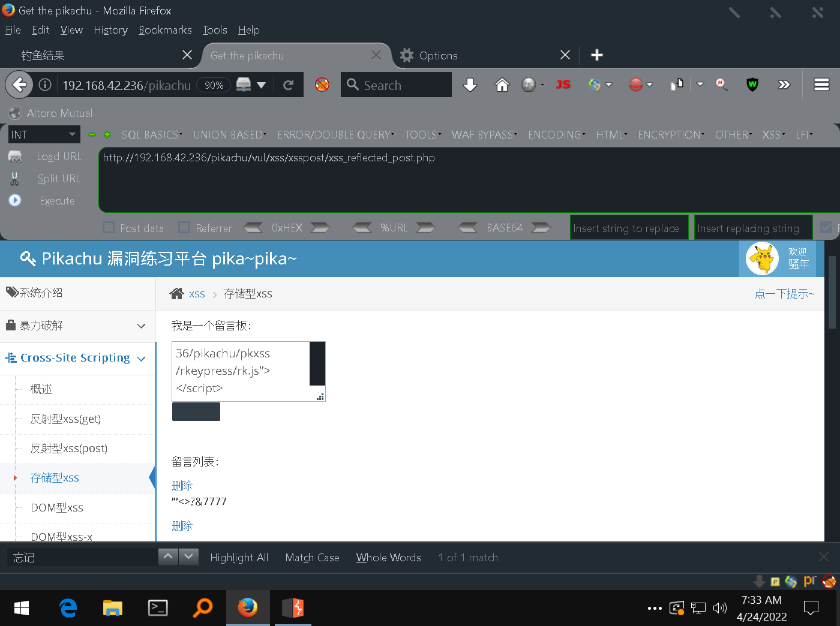
Task: Collapse the Cross-Site Scripting section
Action: click(77, 358)
